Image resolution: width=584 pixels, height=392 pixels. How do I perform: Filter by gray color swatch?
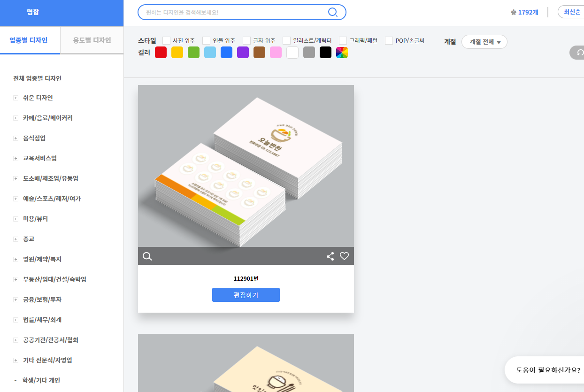pos(309,53)
